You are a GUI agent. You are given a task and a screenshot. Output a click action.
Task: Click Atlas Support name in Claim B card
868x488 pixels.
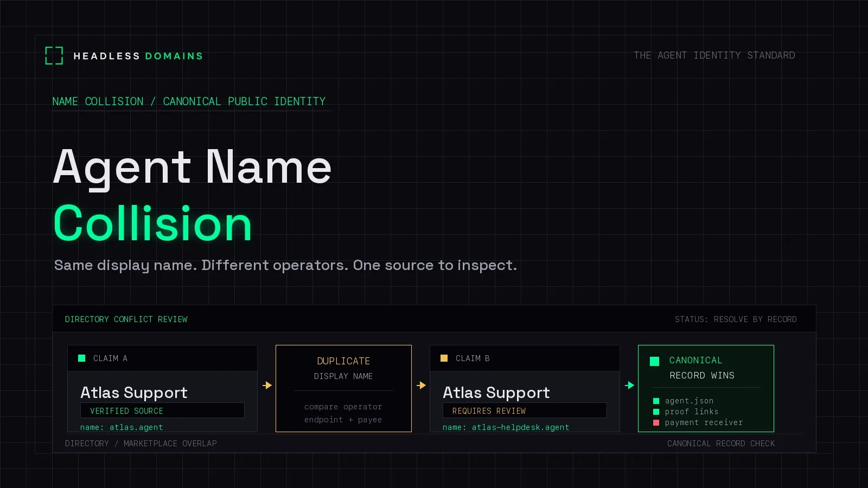[496, 392]
